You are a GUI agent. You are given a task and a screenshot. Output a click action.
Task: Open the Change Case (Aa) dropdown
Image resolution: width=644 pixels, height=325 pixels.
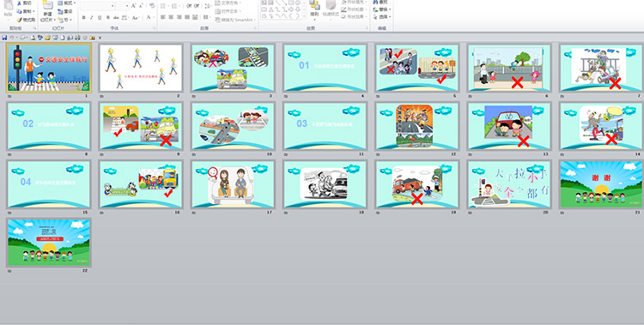pos(136,17)
